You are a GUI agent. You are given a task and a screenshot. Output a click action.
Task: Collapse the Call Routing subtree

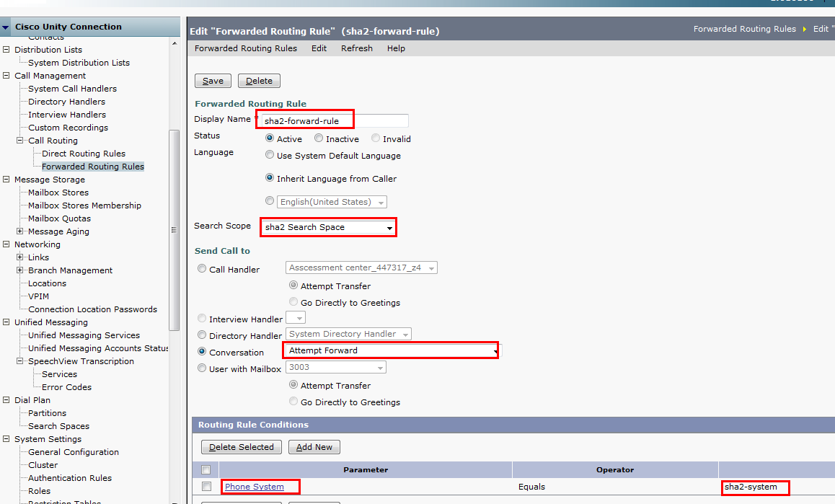click(x=19, y=141)
